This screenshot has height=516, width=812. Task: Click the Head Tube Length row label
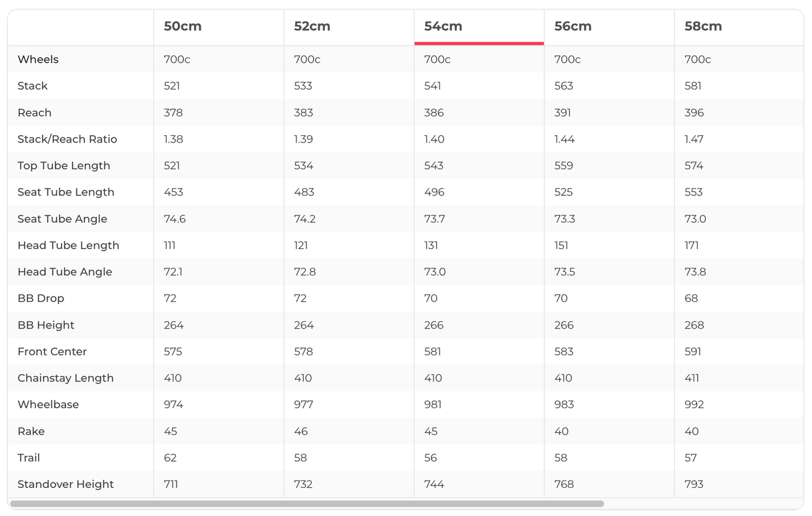pyautogui.click(x=68, y=246)
